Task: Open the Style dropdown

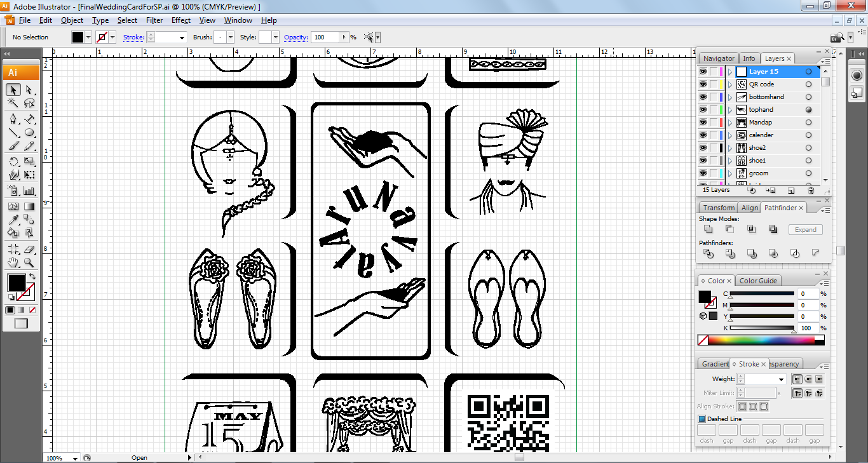Action: point(276,37)
